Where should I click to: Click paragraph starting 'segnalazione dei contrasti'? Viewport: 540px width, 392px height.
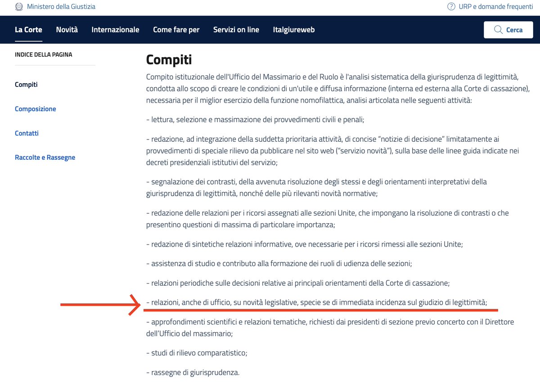(316, 188)
